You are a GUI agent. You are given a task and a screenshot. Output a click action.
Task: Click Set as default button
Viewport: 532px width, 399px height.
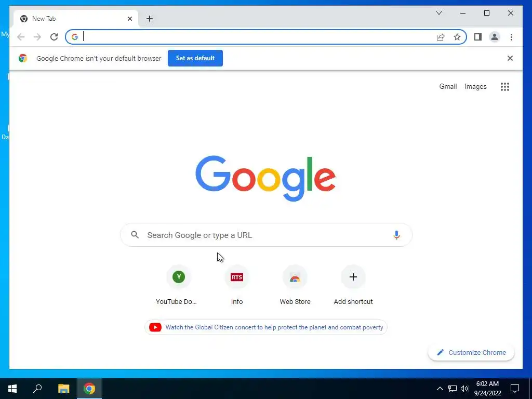[x=195, y=58]
